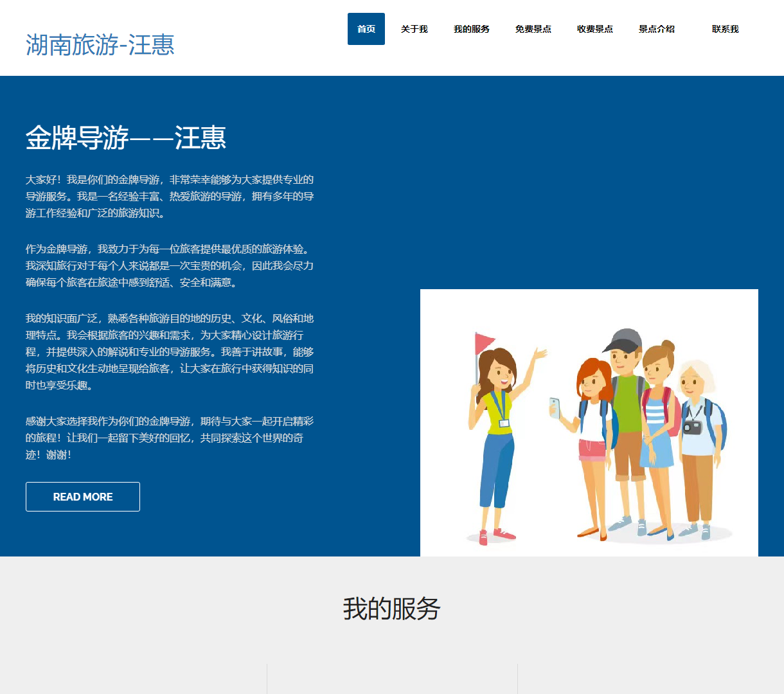
Task: Click the middle service card area
Action: (x=391, y=681)
